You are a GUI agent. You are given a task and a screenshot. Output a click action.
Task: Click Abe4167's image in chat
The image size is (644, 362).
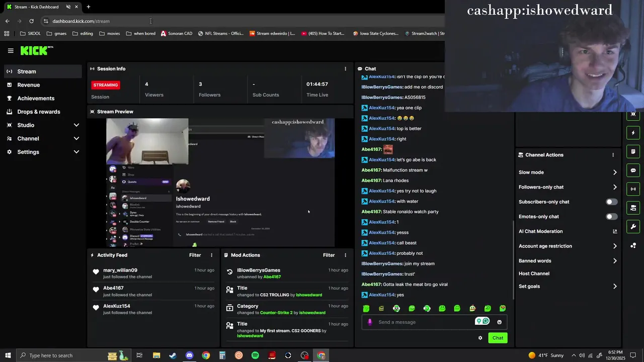click(388, 149)
